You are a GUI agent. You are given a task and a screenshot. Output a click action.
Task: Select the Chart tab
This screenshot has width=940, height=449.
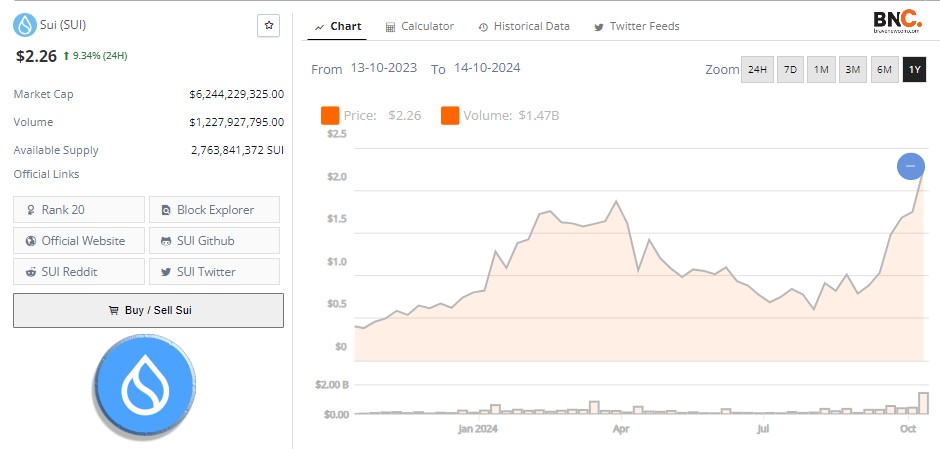tap(338, 26)
